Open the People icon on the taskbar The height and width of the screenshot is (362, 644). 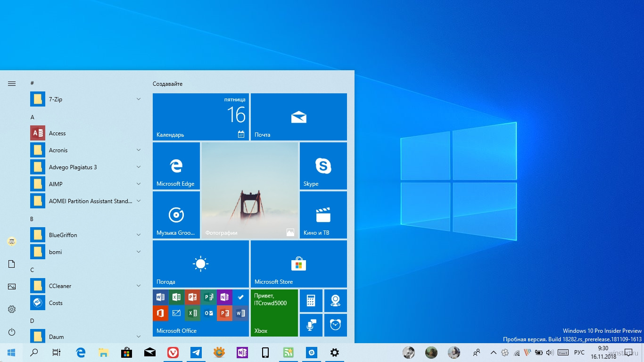coord(477,353)
